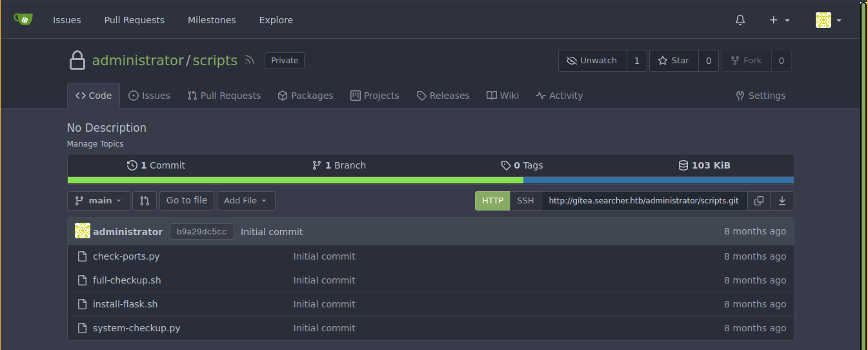Switch to the Wiki tab
Screen dimensions: 868x350
[x=503, y=96]
